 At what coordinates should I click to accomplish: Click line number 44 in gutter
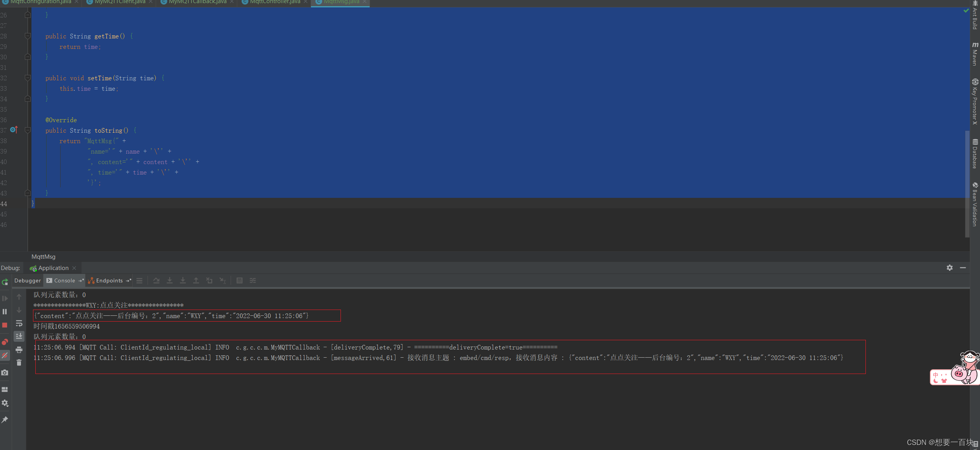pos(3,204)
